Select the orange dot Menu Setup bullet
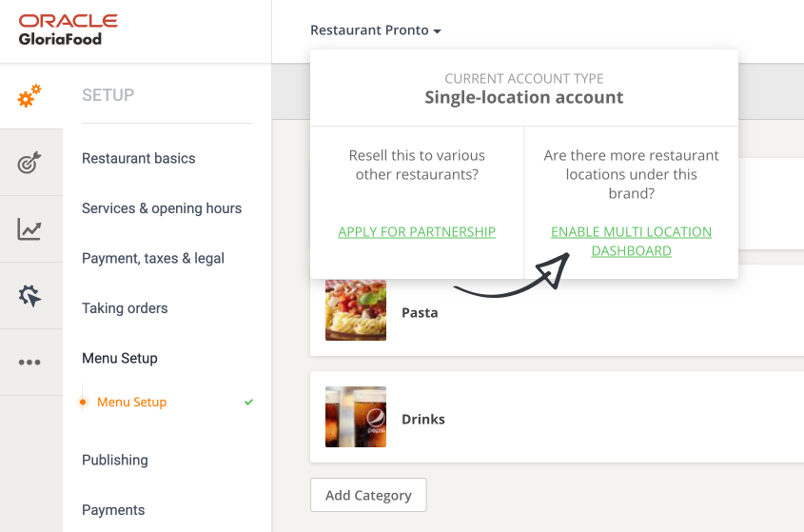Image resolution: width=804 pixels, height=532 pixels. [83, 403]
